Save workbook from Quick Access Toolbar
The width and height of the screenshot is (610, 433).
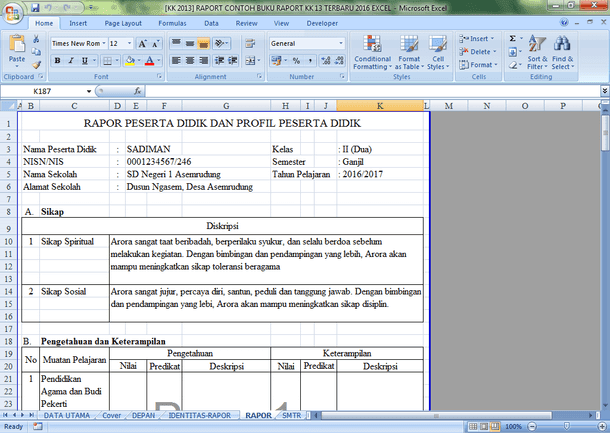pos(35,7)
